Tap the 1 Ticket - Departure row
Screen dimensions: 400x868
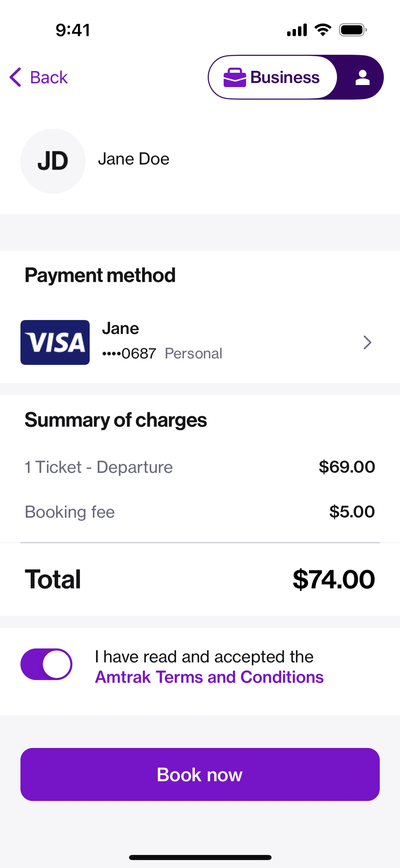[x=99, y=467]
